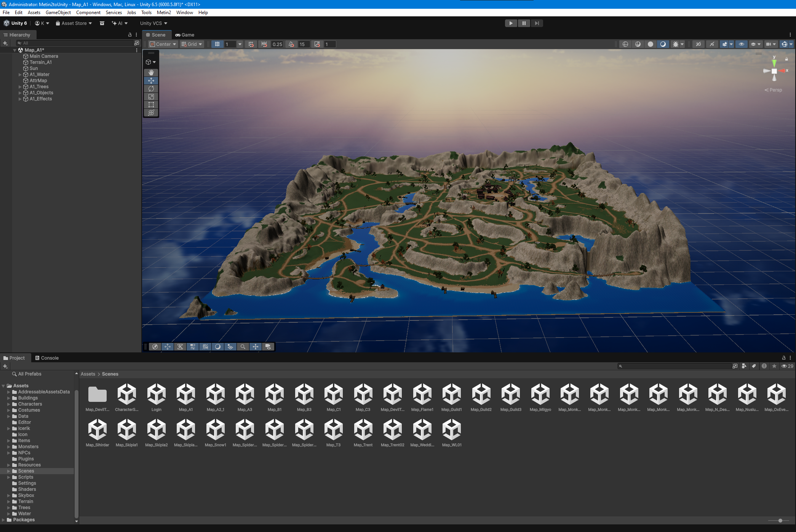Open the GameObject menu

(x=58, y=13)
